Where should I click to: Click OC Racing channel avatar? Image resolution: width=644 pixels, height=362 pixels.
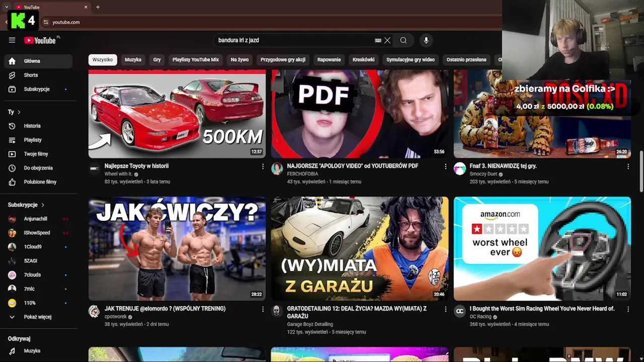tap(459, 311)
